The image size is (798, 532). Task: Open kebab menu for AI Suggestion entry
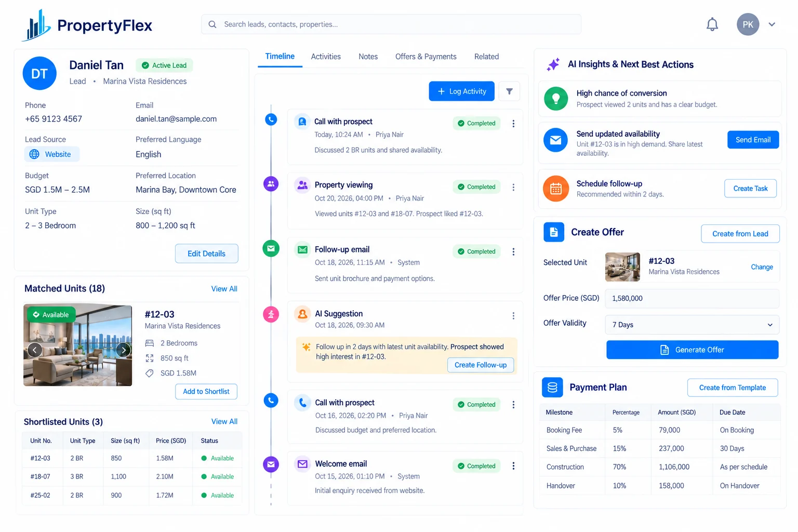(x=513, y=316)
